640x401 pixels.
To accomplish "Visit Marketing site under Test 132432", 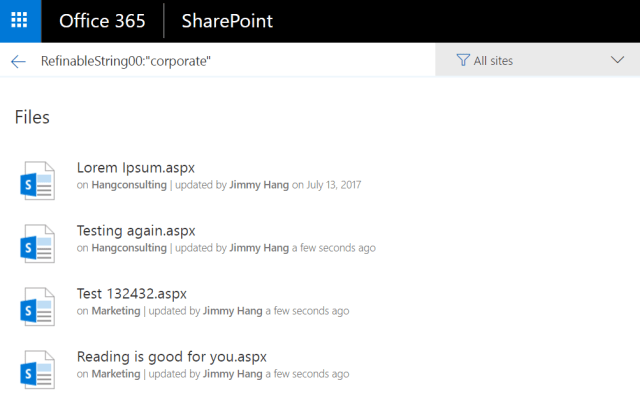I will point(116,311).
